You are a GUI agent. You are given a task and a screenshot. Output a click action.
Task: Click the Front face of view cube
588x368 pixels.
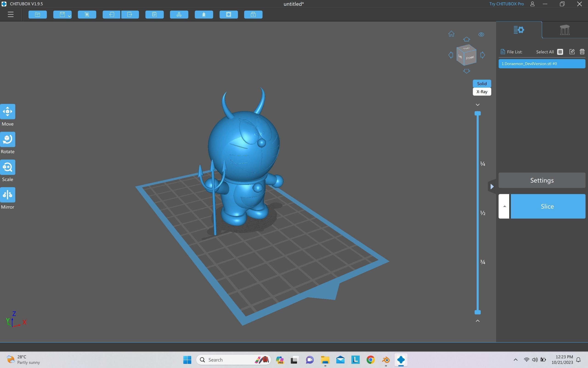coord(470,58)
